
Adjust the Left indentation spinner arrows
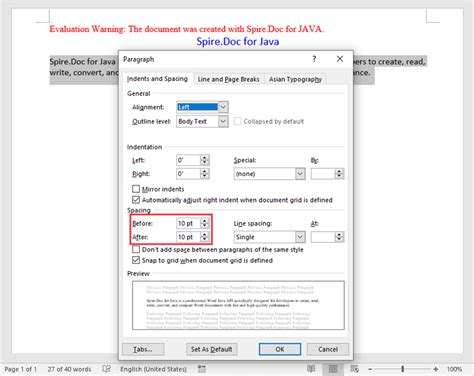coord(205,160)
